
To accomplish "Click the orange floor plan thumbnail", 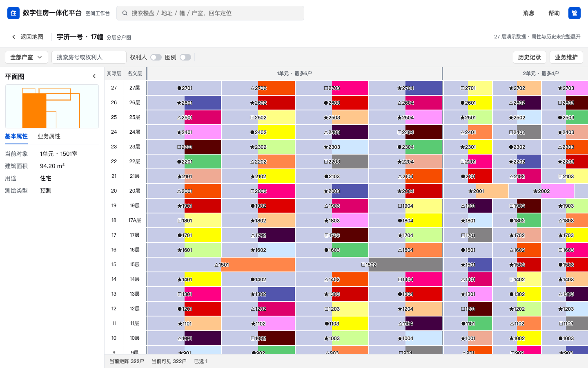I will [x=52, y=106].
